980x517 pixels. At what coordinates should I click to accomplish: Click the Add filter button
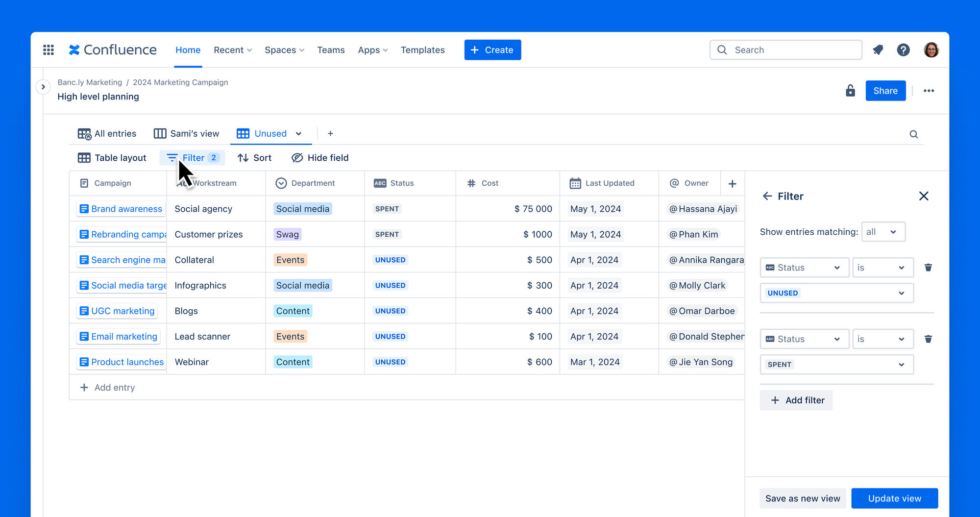pyautogui.click(x=796, y=400)
